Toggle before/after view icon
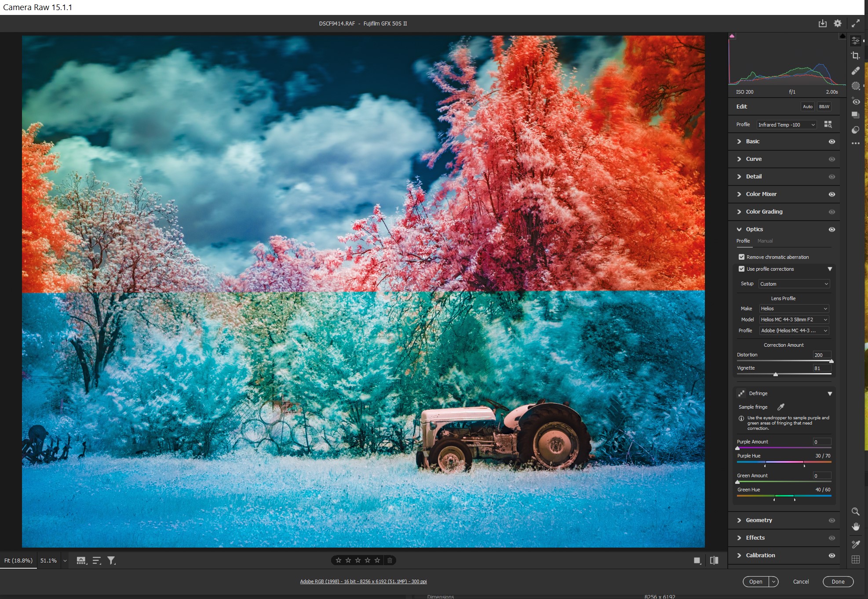Screen dimensions: 868x599 [x=714, y=560]
